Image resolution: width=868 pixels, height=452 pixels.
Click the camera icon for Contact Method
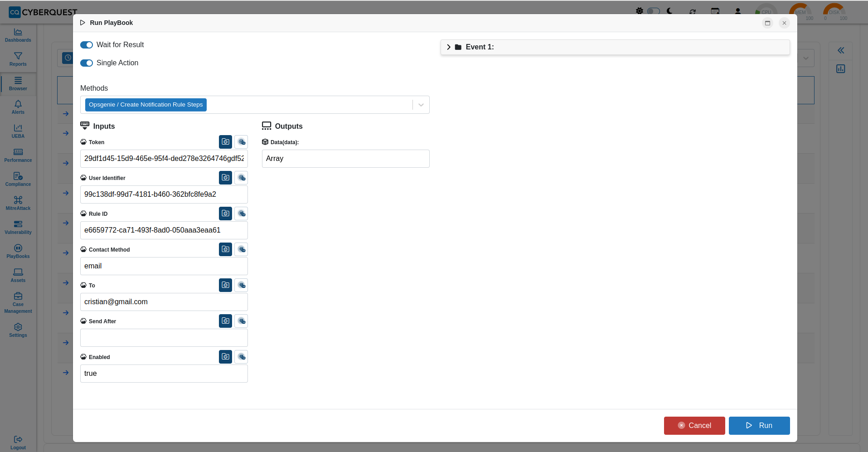tap(226, 249)
